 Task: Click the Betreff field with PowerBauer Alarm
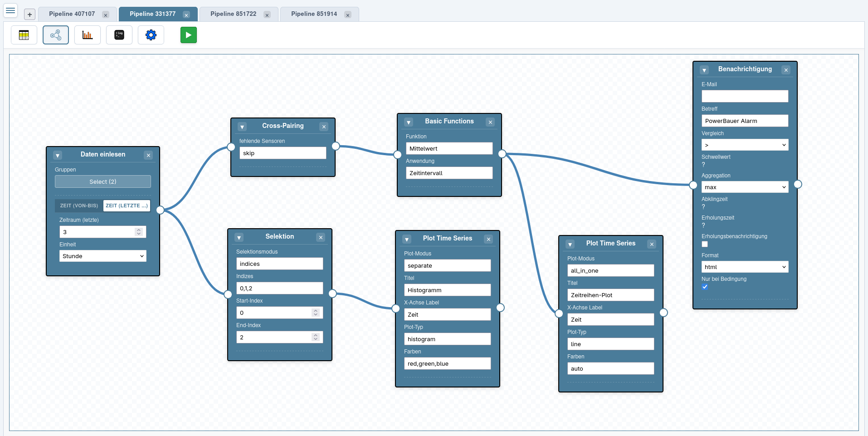pyautogui.click(x=745, y=121)
